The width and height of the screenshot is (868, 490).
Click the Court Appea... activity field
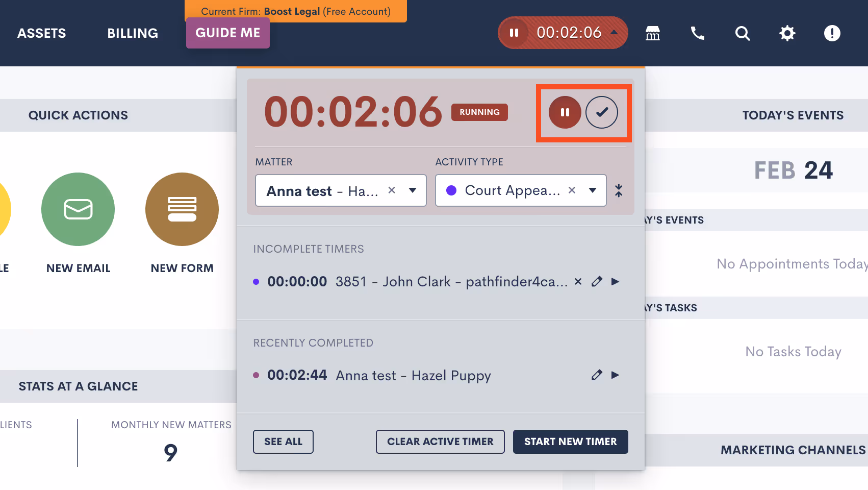[521, 190]
